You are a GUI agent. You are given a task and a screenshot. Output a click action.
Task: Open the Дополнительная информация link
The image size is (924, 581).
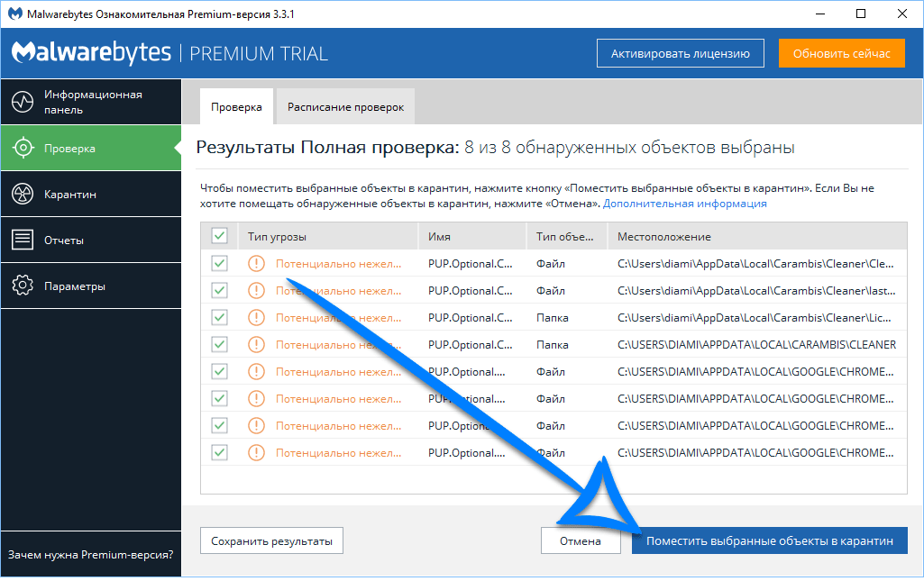pyautogui.click(x=684, y=204)
